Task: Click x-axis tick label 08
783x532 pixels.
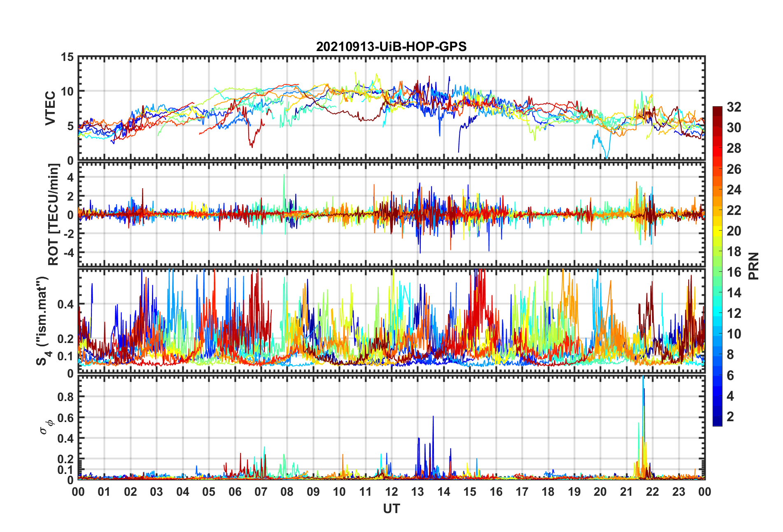Action: point(287,492)
